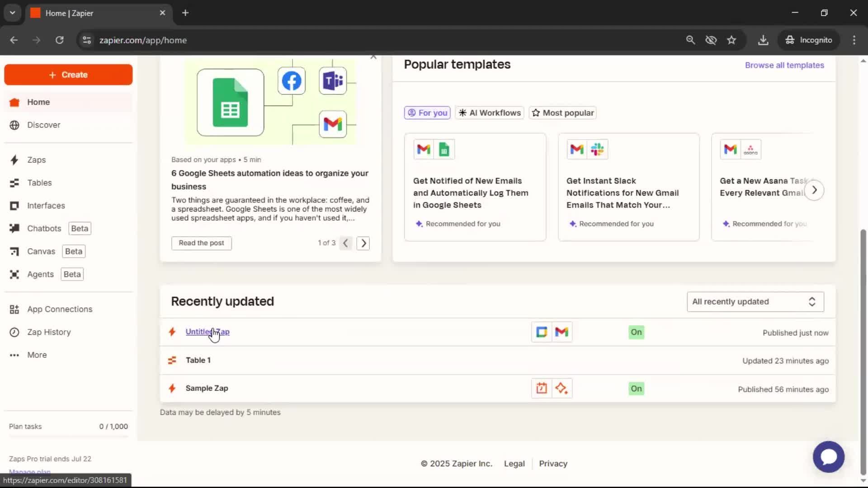
Task: Open the browser downloads icon
Action: [763, 40]
